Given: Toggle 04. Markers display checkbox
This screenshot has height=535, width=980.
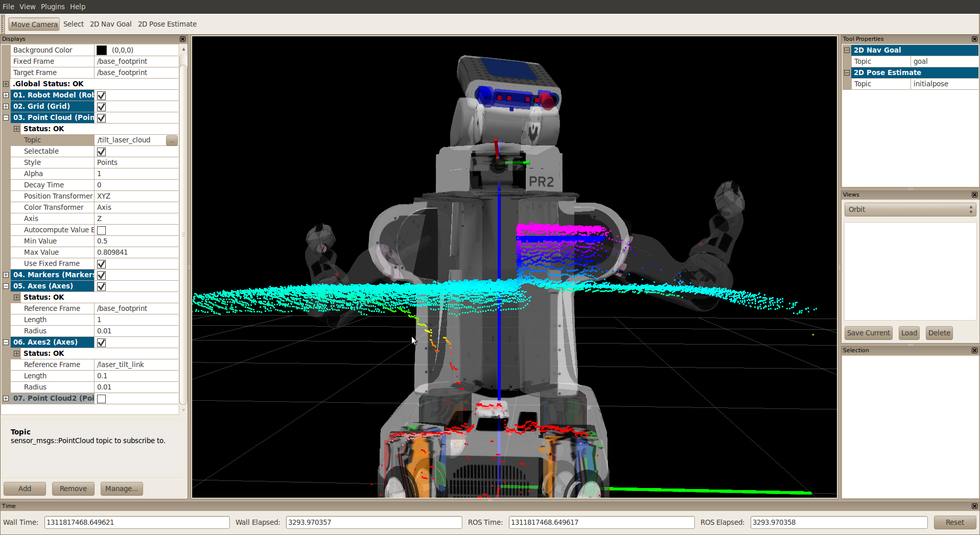Looking at the screenshot, I should click(x=102, y=275).
